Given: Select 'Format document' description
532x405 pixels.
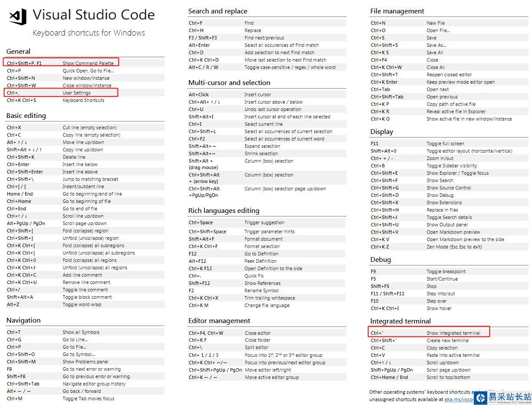Looking at the screenshot, I should click(263, 239).
